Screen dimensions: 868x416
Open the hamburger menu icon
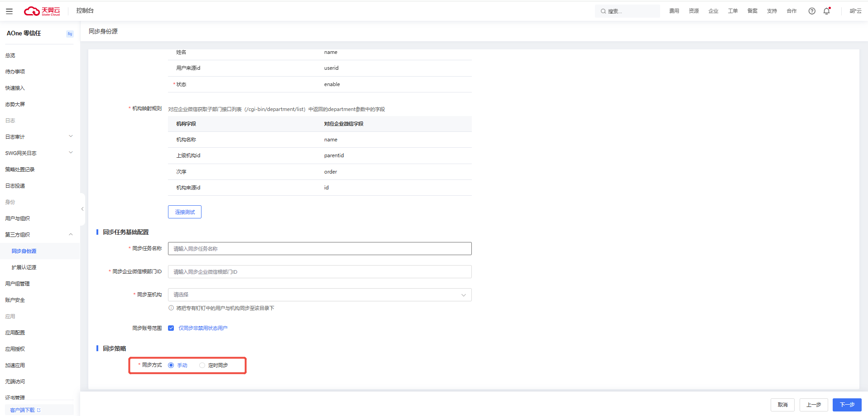pos(9,11)
